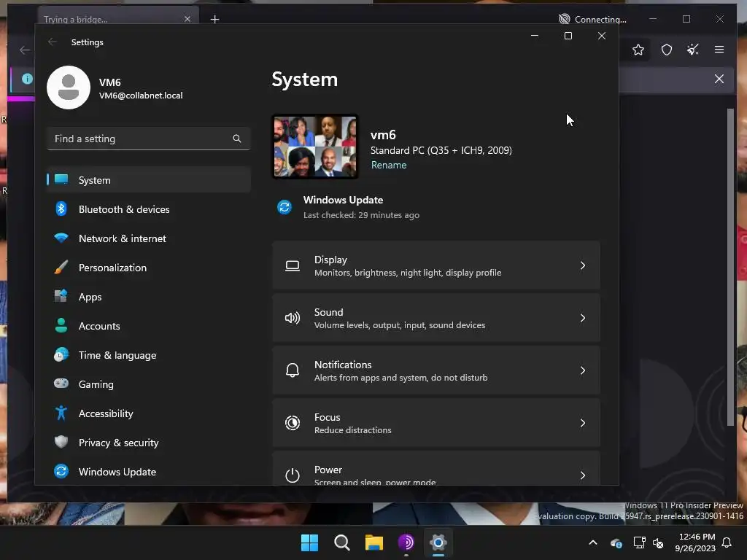Click the Rename link for vm6
This screenshot has width=747, height=560.
click(389, 165)
